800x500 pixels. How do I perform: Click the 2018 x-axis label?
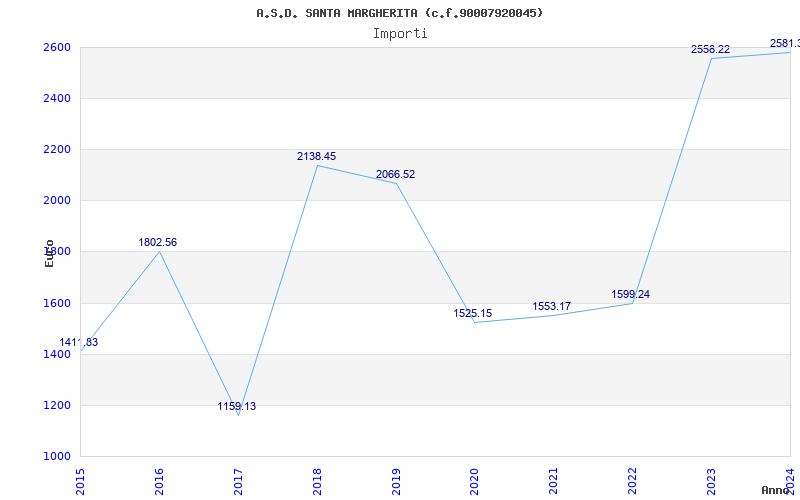pos(317,482)
